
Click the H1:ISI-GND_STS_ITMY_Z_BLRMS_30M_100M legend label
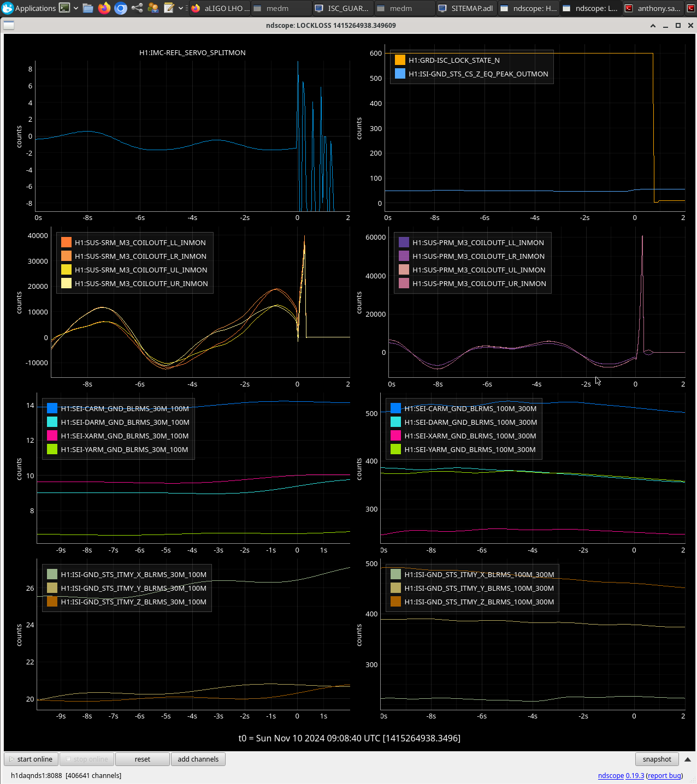point(134,602)
